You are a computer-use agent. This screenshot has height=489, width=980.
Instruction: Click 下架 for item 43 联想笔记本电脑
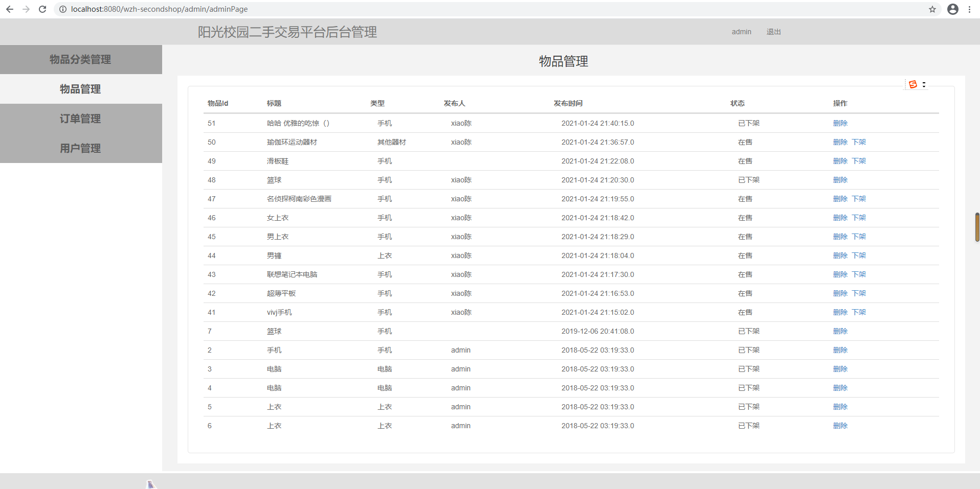click(x=859, y=274)
